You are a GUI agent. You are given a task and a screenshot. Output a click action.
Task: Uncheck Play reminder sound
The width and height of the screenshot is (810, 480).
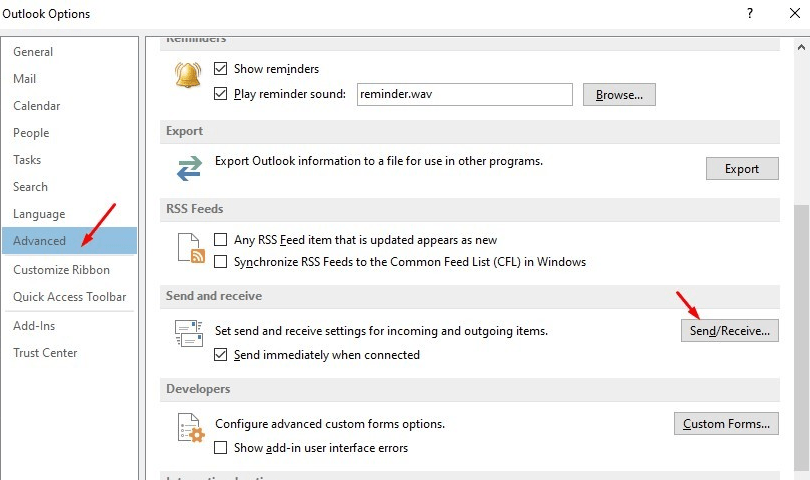pyautogui.click(x=221, y=94)
